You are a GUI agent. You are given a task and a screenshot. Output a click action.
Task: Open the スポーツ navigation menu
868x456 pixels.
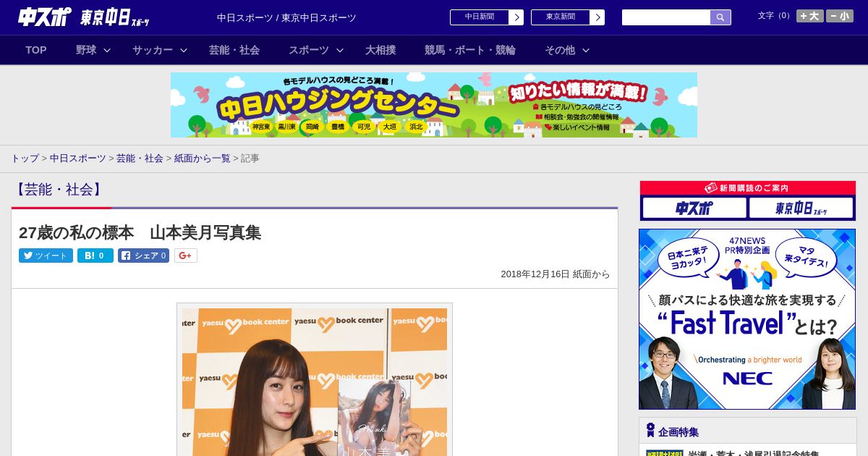(x=309, y=50)
